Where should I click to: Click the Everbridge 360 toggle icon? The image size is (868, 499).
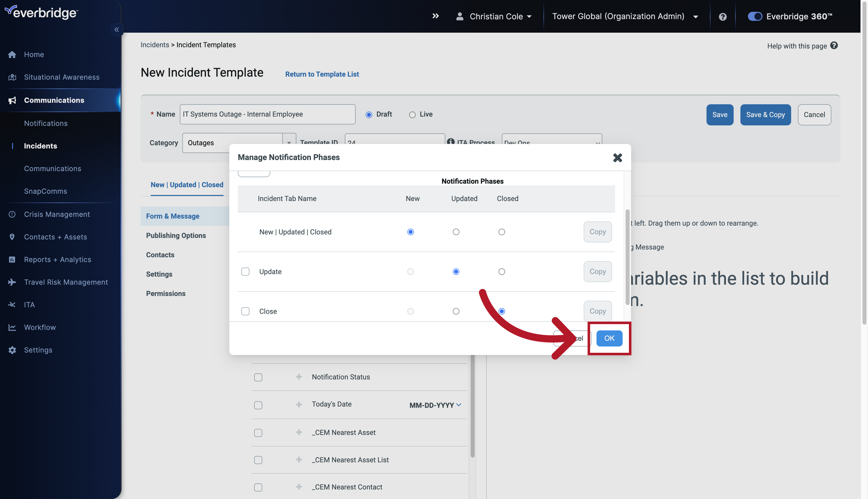point(754,16)
